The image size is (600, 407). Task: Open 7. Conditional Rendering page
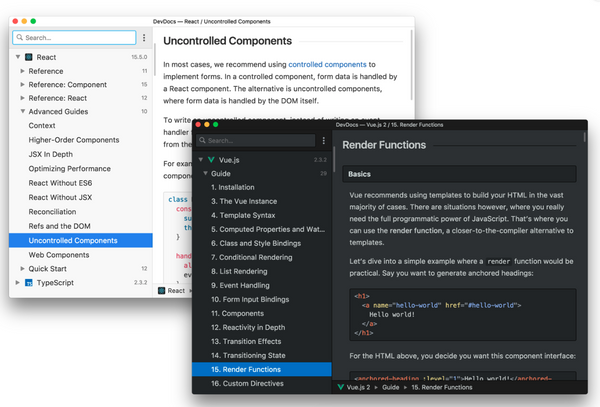[x=262, y=257]
